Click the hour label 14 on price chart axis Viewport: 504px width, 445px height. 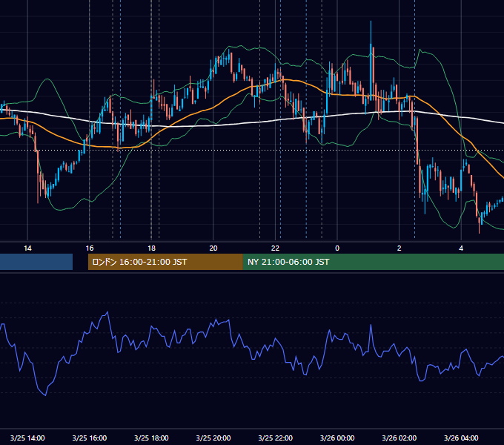tap(27, 248)
